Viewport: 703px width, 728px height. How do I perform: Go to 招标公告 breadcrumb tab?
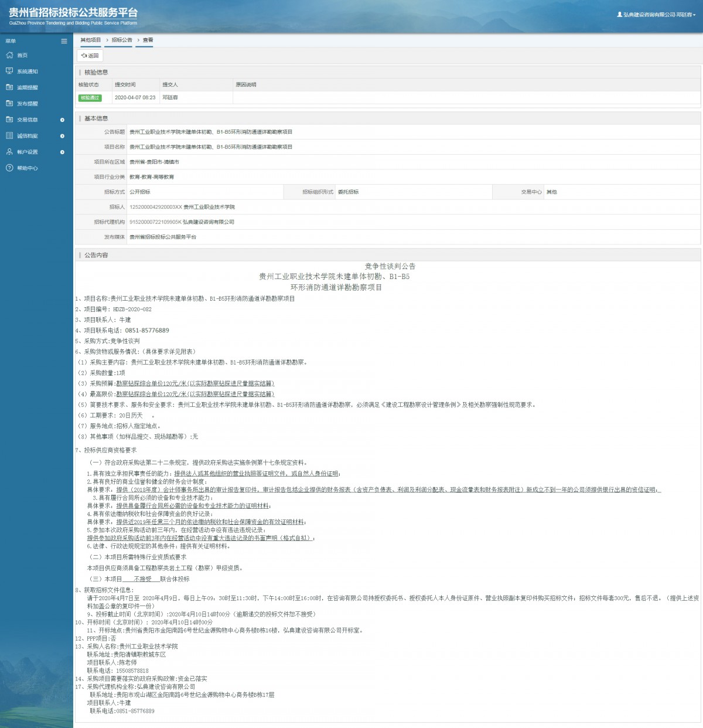pyautogui.click(x=122, y=40)
